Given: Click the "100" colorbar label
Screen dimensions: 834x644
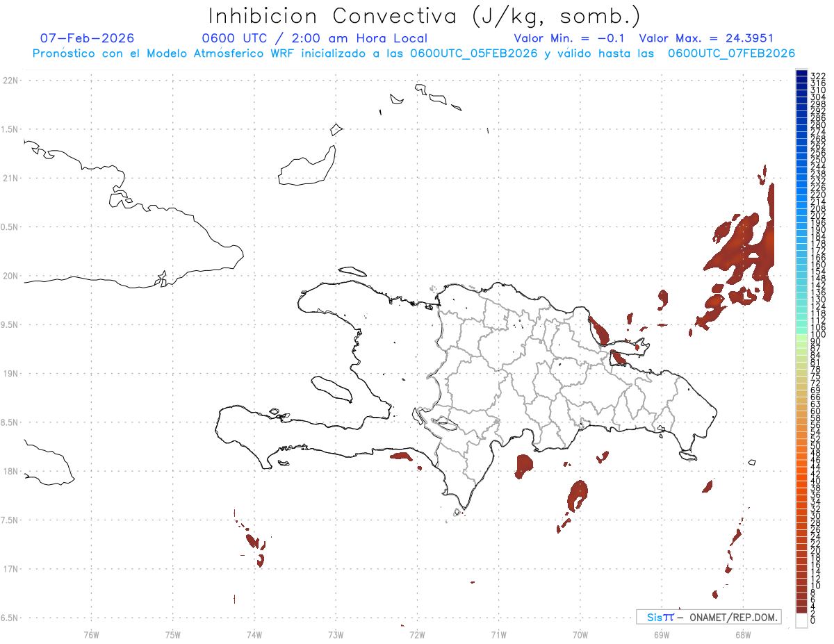Looking at the screenshot, I should point(818,335).
